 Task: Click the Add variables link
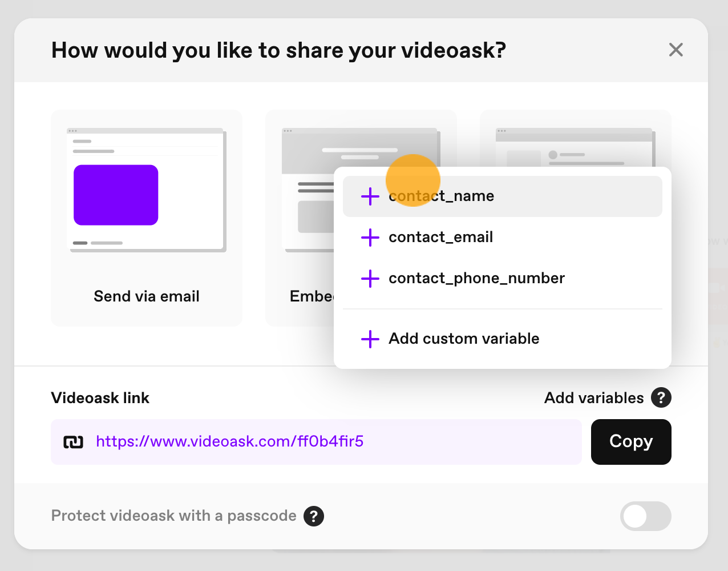point(594,398)
